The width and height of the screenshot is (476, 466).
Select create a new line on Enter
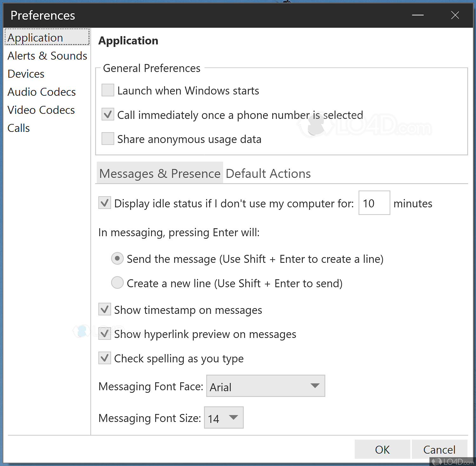point(117,282)
